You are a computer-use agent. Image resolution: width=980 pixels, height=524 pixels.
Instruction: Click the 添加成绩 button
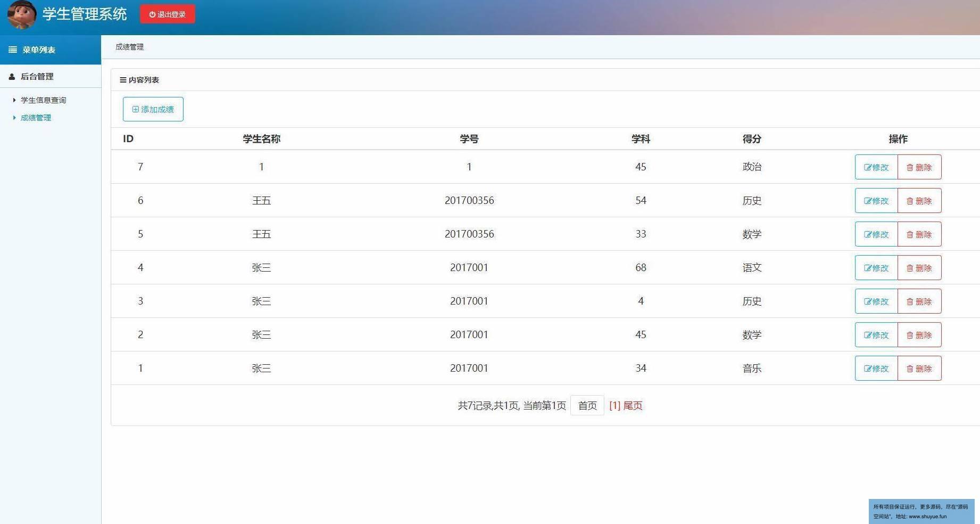(153, 109)
